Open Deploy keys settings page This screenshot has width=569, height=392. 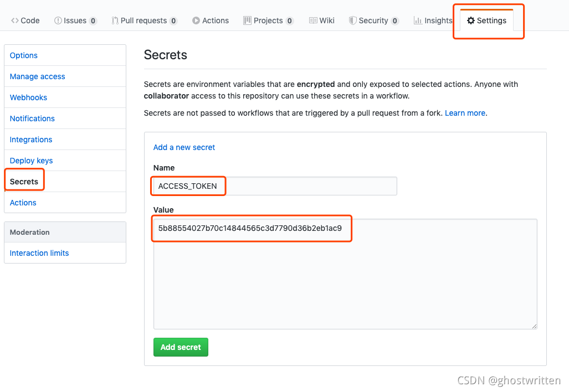[31, 161]
